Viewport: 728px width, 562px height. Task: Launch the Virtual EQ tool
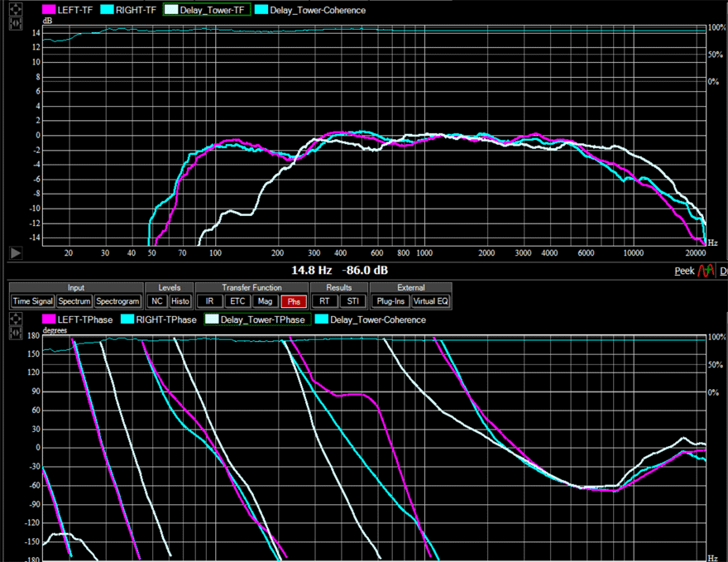point(431,301)
